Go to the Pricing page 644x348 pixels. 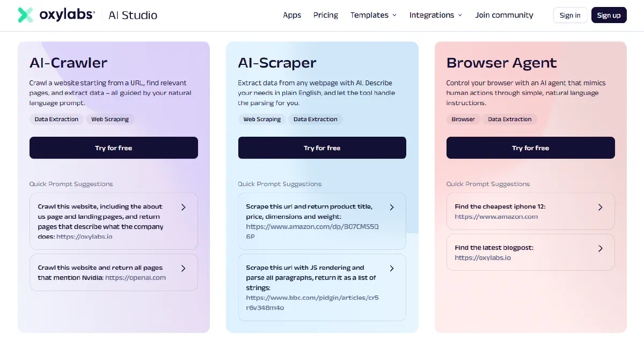pos(325,15)
